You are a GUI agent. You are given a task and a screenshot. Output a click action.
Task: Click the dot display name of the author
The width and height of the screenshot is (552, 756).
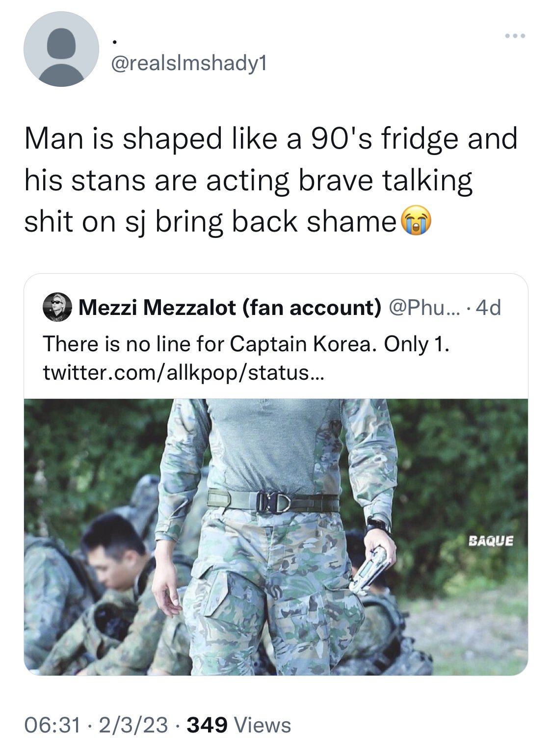114,42
